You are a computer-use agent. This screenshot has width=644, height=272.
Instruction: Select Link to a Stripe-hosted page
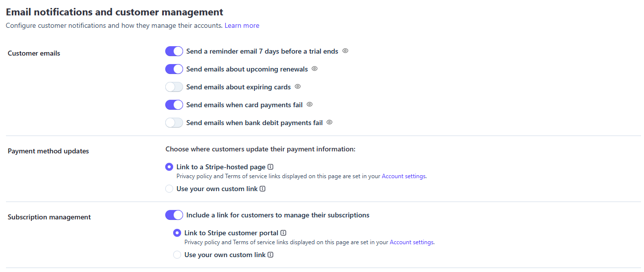point(169,167)
